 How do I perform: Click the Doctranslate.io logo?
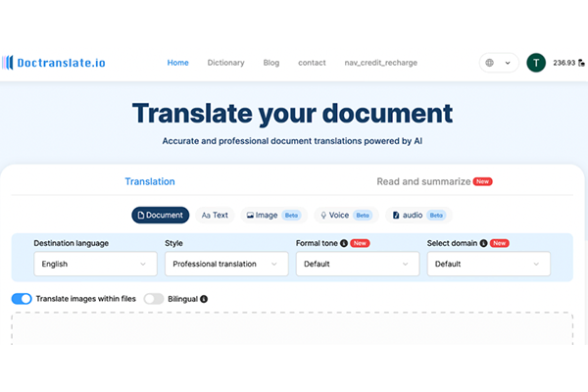click(x=54, y=63)
